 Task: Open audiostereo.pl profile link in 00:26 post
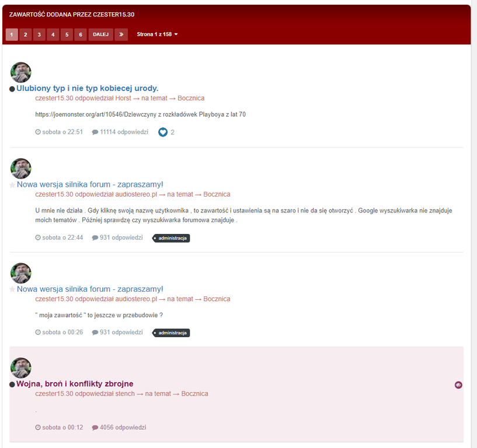136,299
